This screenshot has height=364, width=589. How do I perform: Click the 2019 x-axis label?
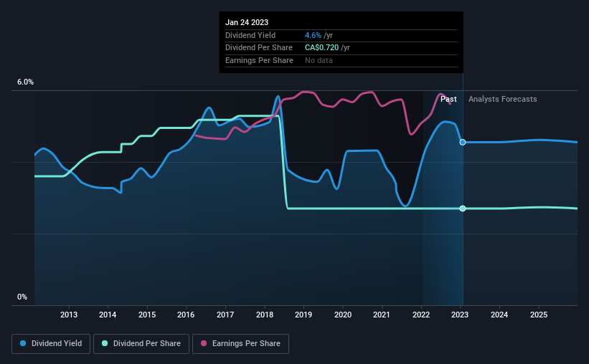point(303,315)
